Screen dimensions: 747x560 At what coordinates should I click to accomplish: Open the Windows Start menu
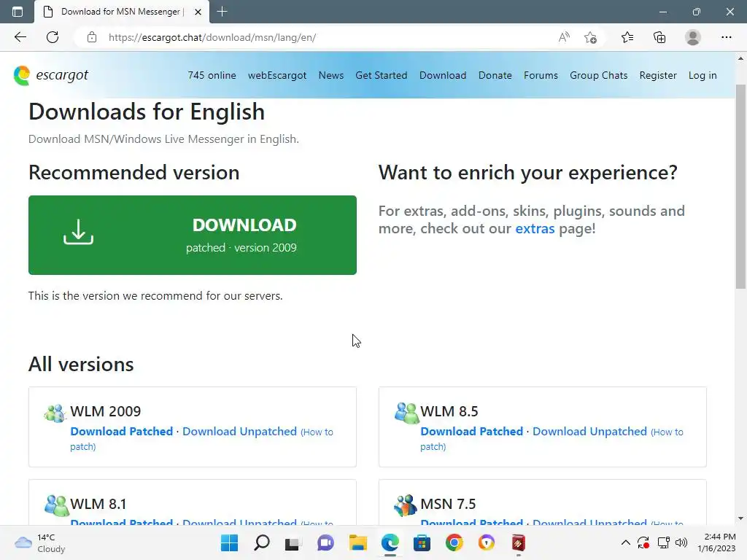tap(229, 542)
